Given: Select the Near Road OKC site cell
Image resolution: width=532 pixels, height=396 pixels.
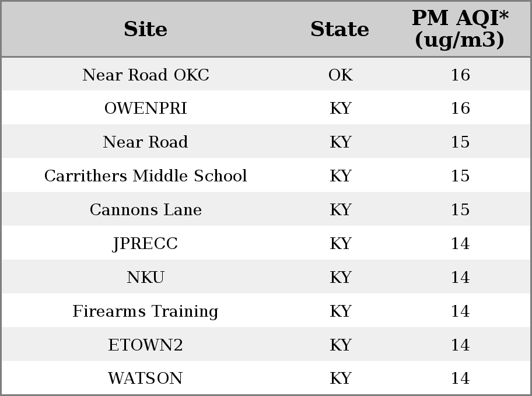Looking at the screenshot, I should (x=146, y=75).
